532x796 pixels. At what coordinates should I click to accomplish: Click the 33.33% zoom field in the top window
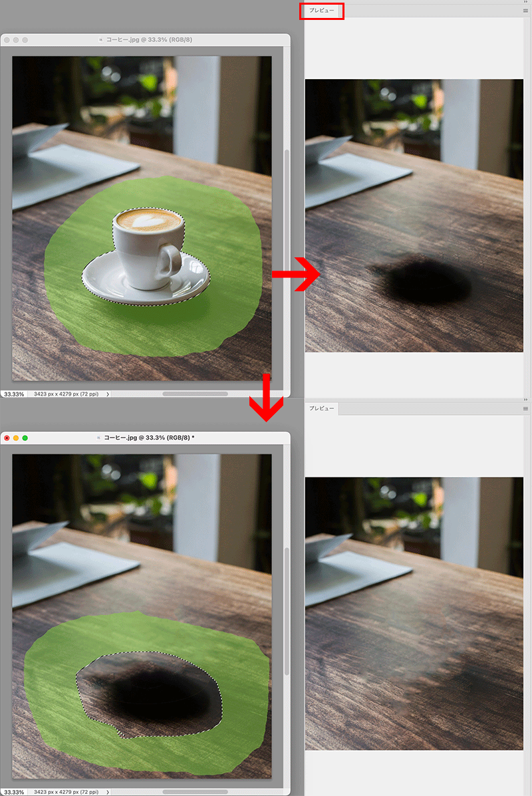(13, 394)
